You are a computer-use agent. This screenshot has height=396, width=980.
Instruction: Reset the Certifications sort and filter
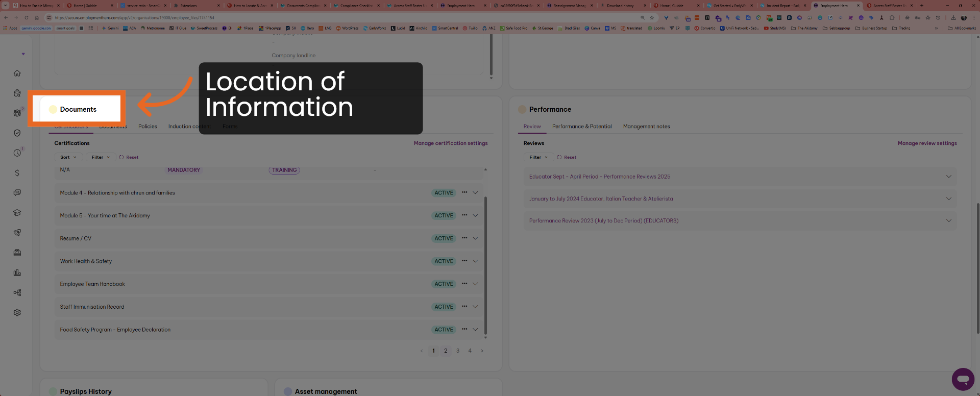coord(129,157)
